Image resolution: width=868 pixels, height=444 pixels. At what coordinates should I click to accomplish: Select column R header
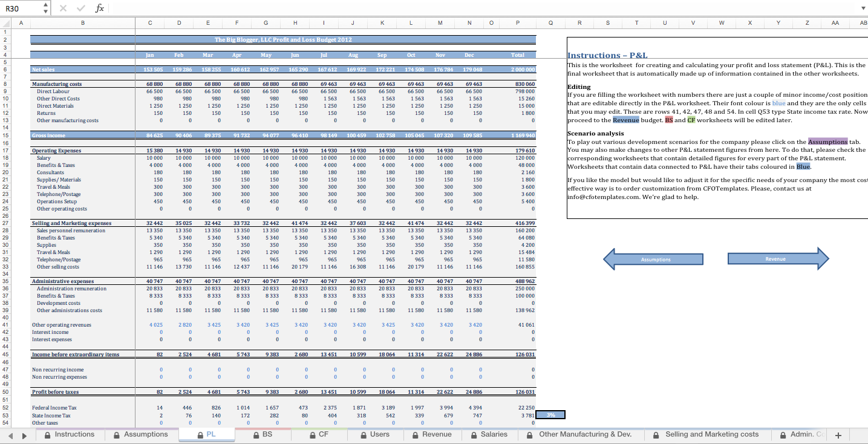[x=579, y=23]
